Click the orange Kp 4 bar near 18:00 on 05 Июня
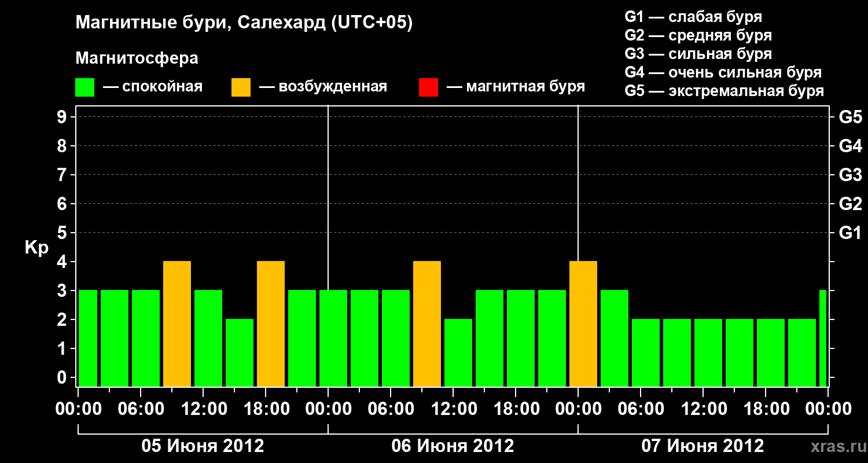Screen dimensions: 868x463 pyautogui.click(x=271, y=324)
